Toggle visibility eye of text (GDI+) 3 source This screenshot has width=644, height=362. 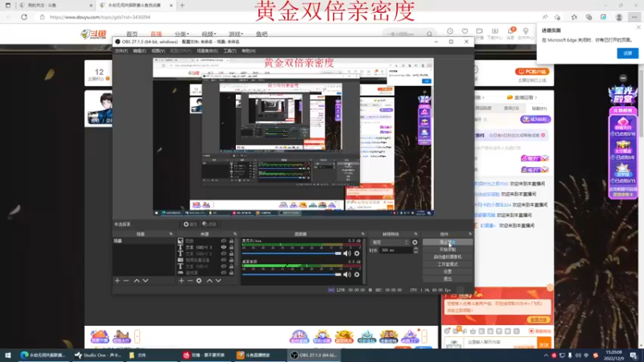click(224, 248)
